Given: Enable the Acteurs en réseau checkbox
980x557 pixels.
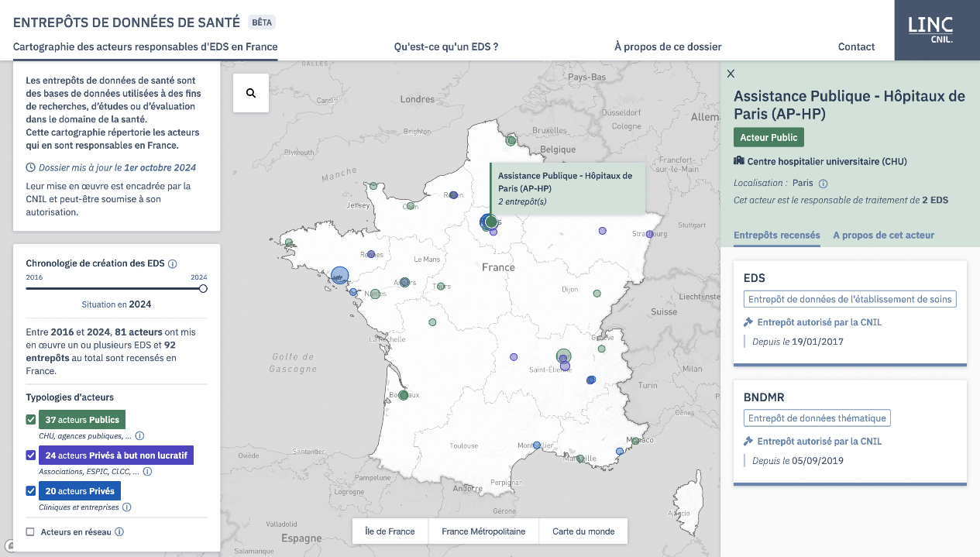Looking at the screenshot, I should point(31,532).
